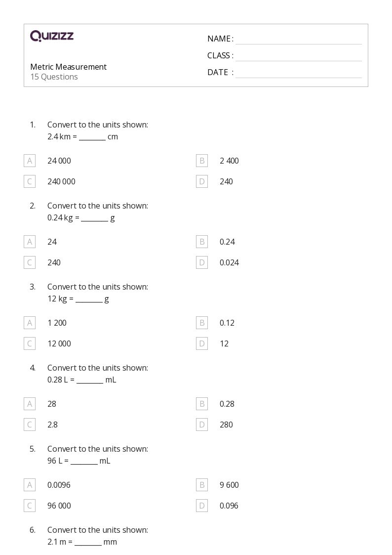Check box A with 1 200

click(x=30, y=323)
